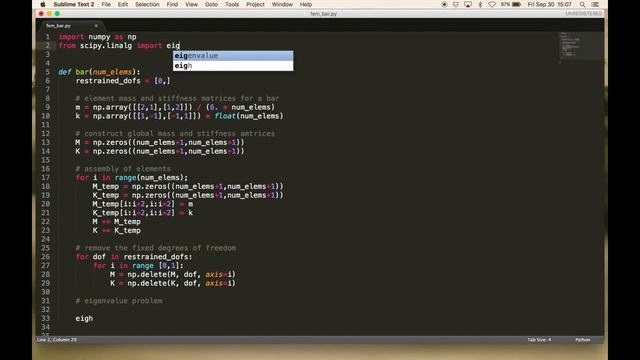Click the 'K_temp[i:i+2,i:i+2] = k' line
Image resolution: width=640 pixels, height=360 pixels.
142,213
